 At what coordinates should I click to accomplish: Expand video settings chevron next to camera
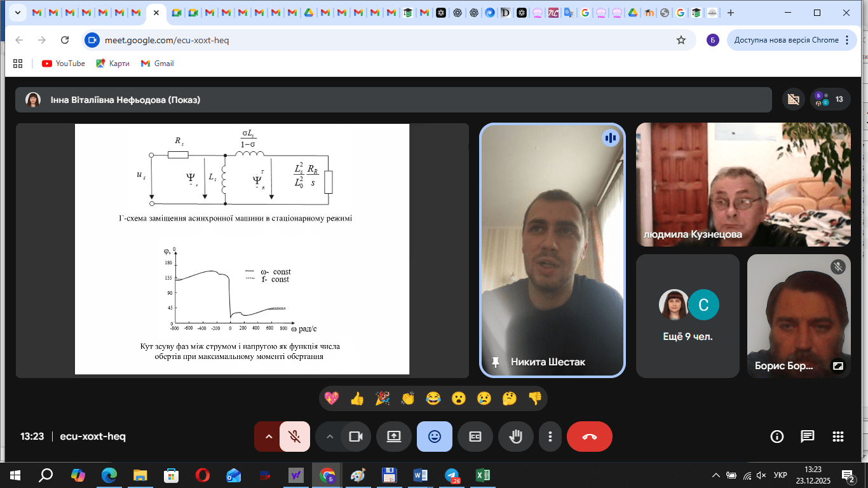pos(329,437)
